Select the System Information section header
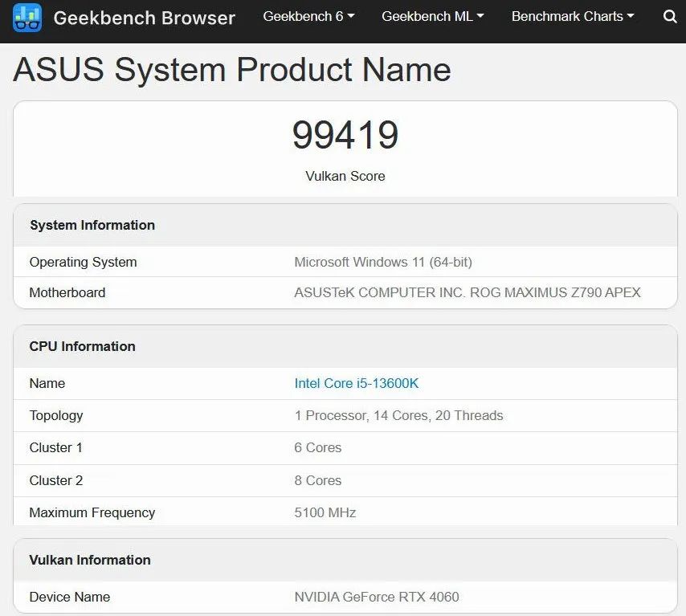 tap(92, 225)
